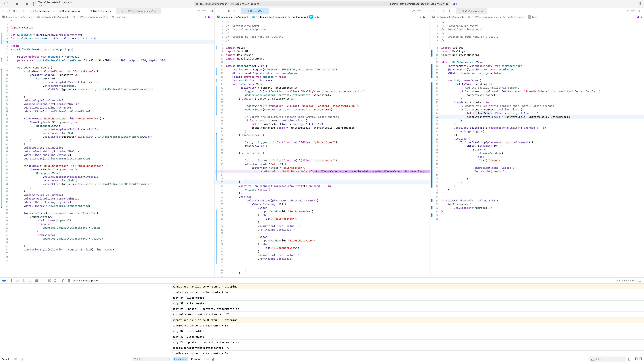Run the TestVolumetricApproach scheme
The height and width of the screenshot is (362, 644).
(x=27, y=4)
